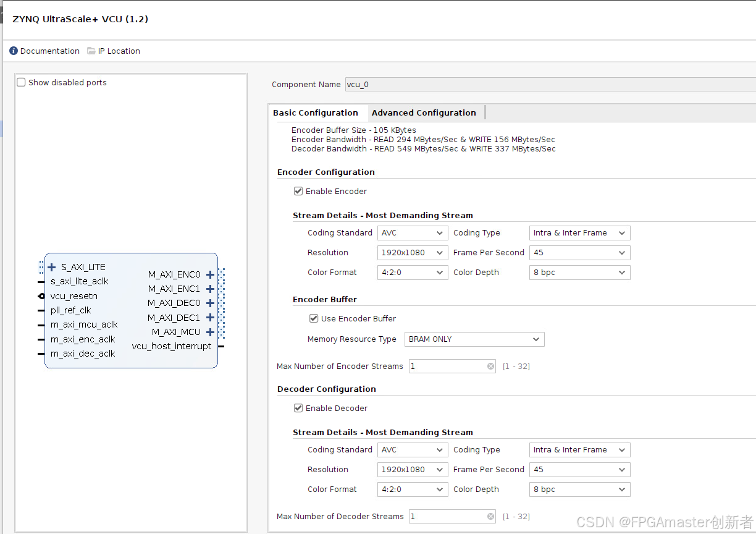Open the IP Location link
Screen dimensions: 756x534
click(114, 51)
